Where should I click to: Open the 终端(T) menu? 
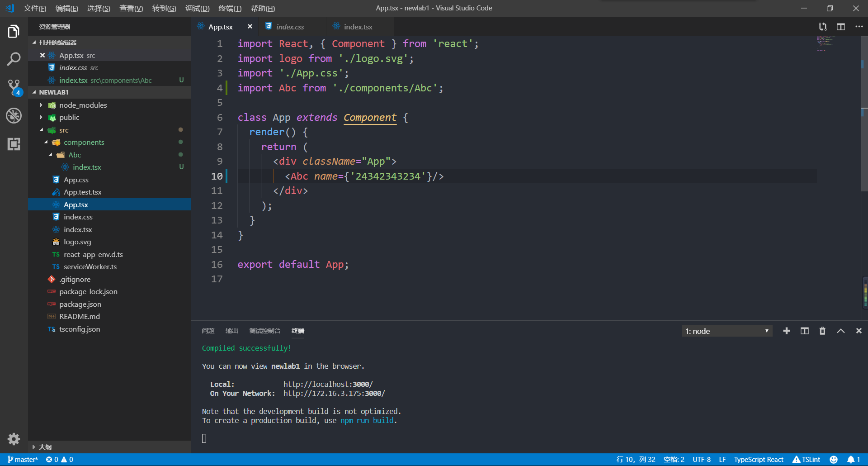coord(230,8)
